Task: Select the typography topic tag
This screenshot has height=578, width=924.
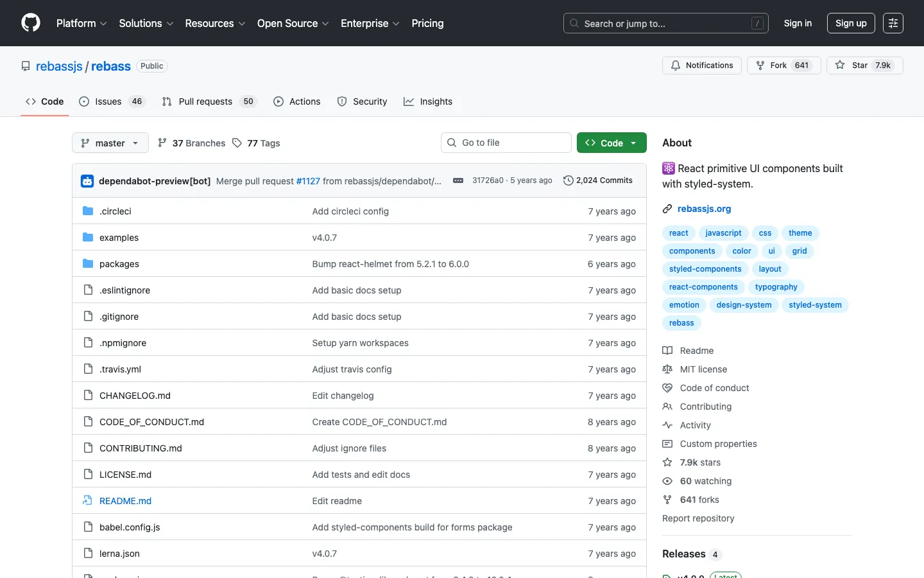Action: pyautogui.click(x=776, y=287)
